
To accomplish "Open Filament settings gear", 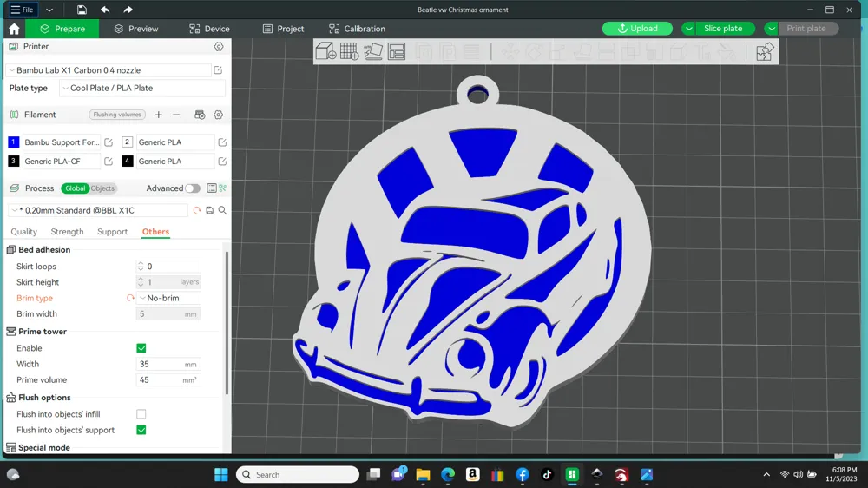I will [219, 115].
